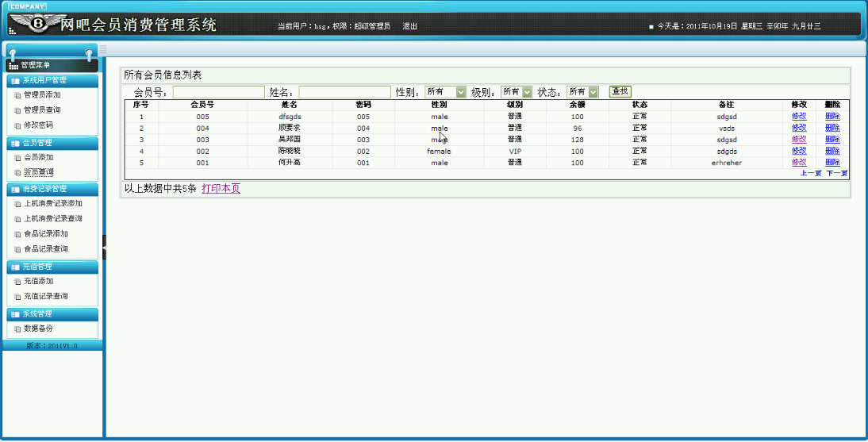The image size is (868, 442).
Task: Open 上机消费记录添加 menu entry
Action: click(53, 204)
